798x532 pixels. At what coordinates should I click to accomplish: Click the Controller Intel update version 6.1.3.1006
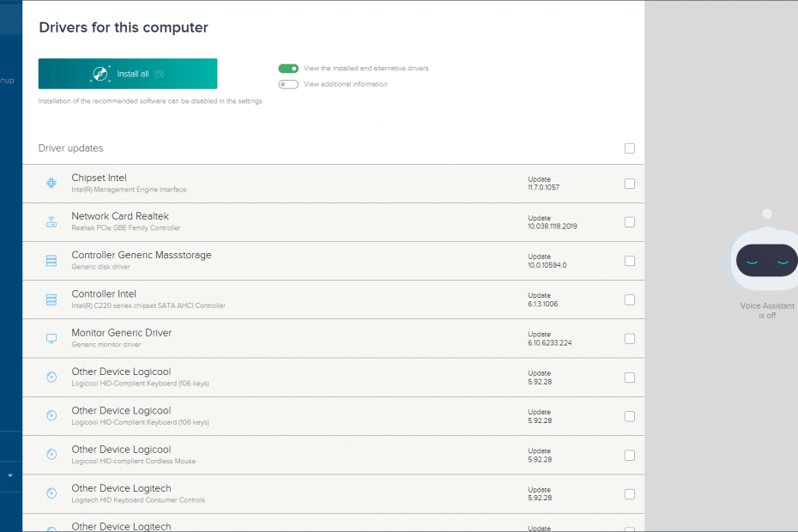coord(545,304)
